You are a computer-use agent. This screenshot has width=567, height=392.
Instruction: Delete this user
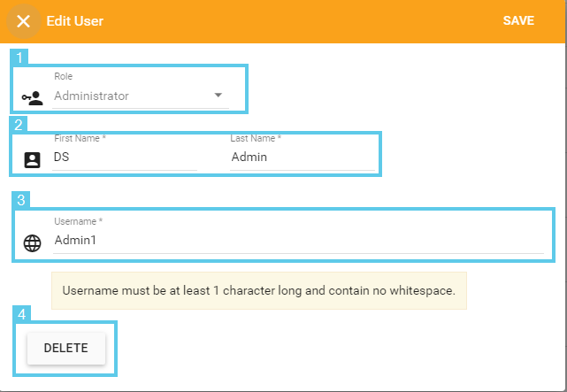click(66, 348)
